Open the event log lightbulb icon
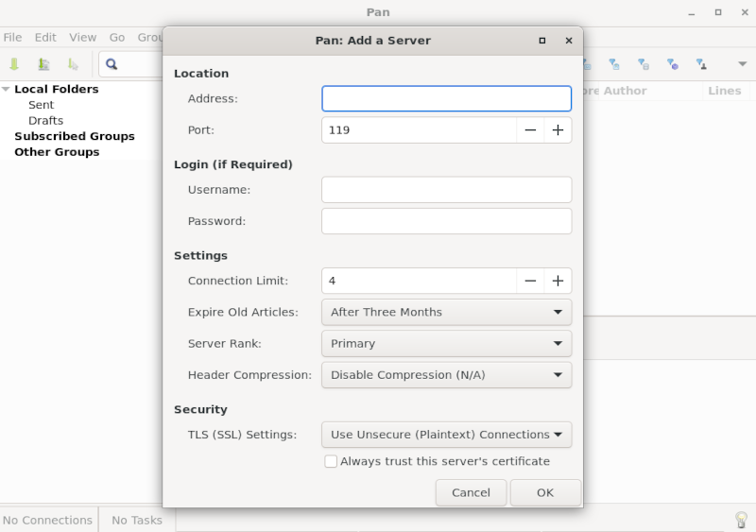 tap(741, 520)
